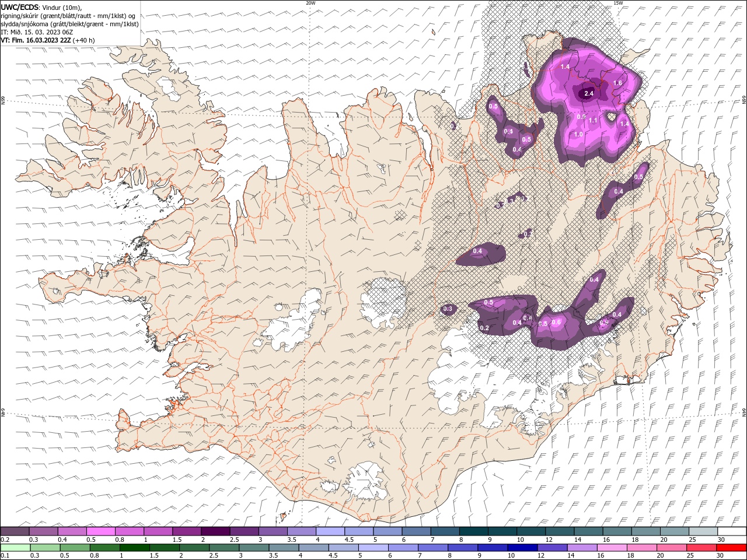Image resolution: width=747 pixels, height=560 pixels.
Task: Pick rain legend swatch between 0.1 and 0.3
Action: pyautogui.click(x=15, y=548)
